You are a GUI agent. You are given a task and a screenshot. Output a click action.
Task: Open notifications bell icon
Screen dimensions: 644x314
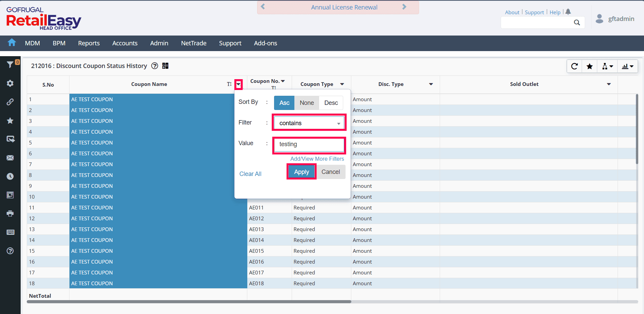(x=568, y=12)
